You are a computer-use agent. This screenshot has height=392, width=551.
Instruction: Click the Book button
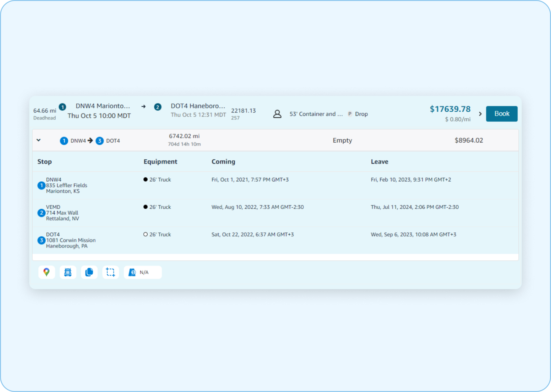point(502,114)
